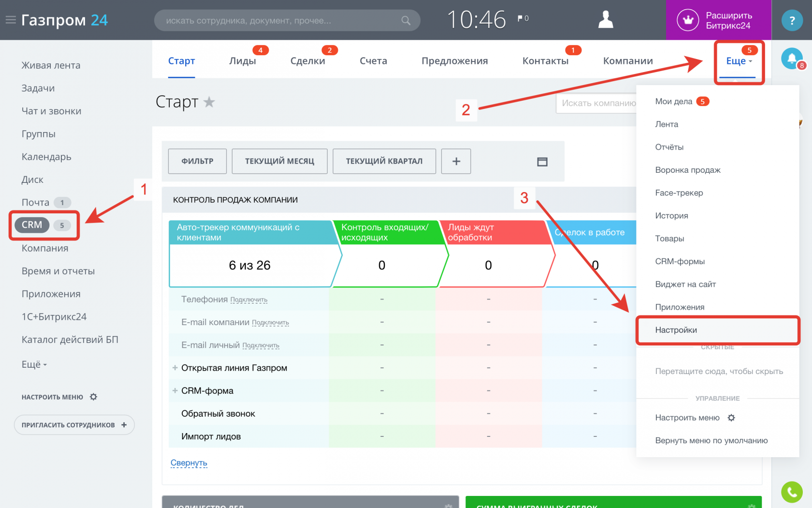The height and width of the screenshot is (508, 812).
Task: Select Приложения in the dropdown menu
Action: [x=680, y=307]
